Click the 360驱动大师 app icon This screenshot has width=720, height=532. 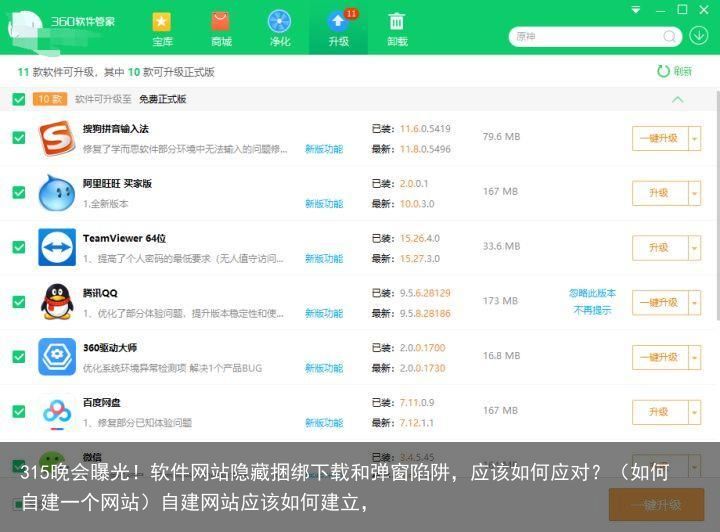click(57, 357)
